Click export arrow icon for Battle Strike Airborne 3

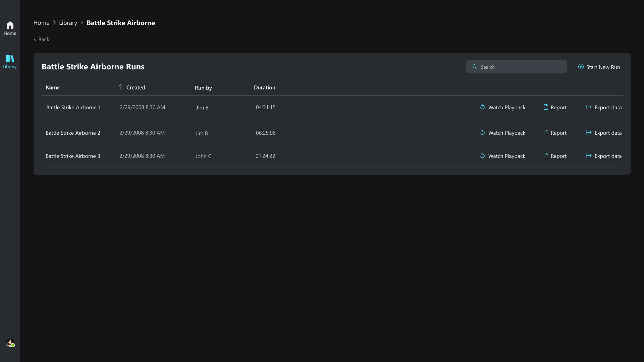click(x=588, y=156)
